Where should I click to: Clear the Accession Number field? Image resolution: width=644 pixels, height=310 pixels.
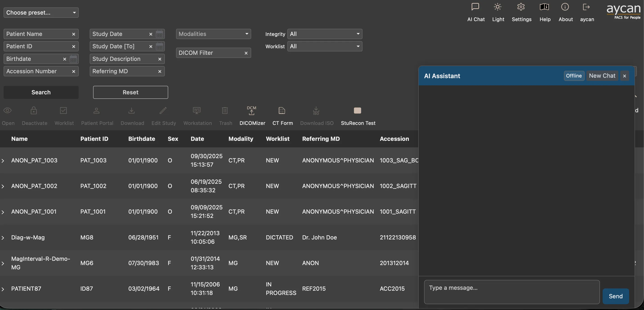(x=74, y=71)
